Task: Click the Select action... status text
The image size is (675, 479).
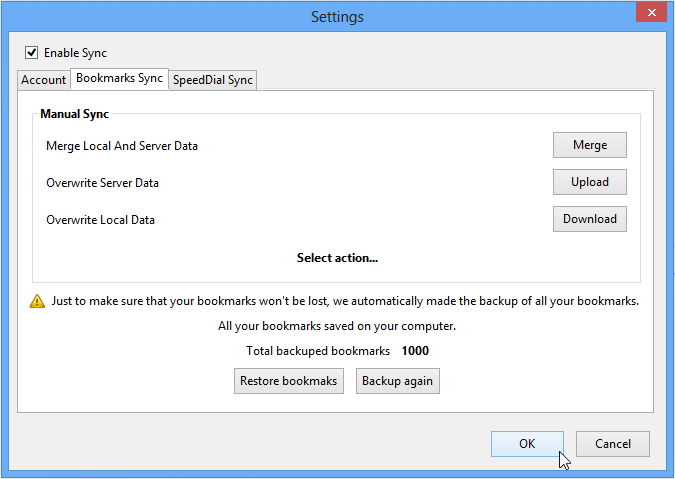Action: click(x=337, y=258)
